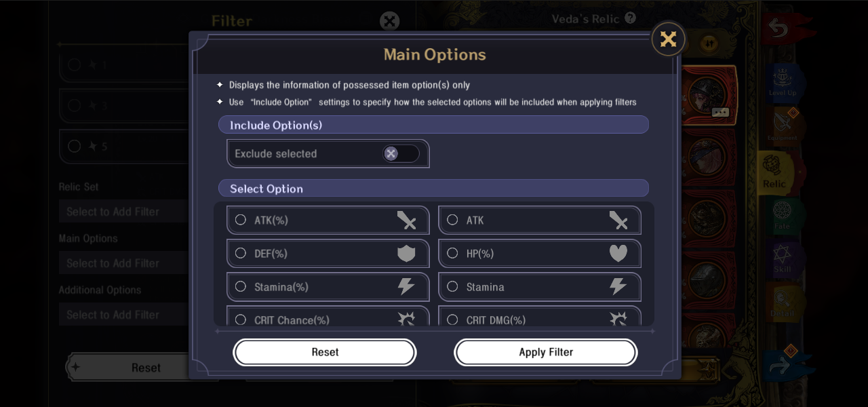Click the Veda's Relic help question mark
Screen dimensions: 868x407
[631, 18]
